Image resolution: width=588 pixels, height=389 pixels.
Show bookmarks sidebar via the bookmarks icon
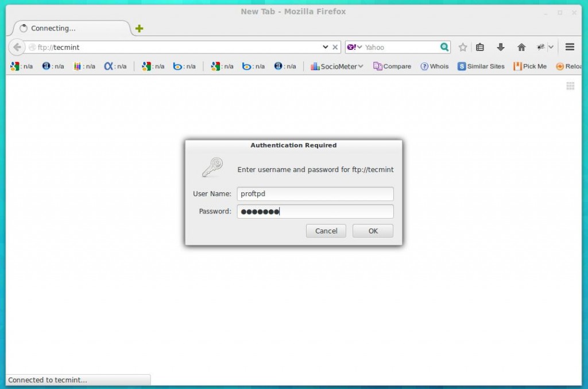pos(481,47)
